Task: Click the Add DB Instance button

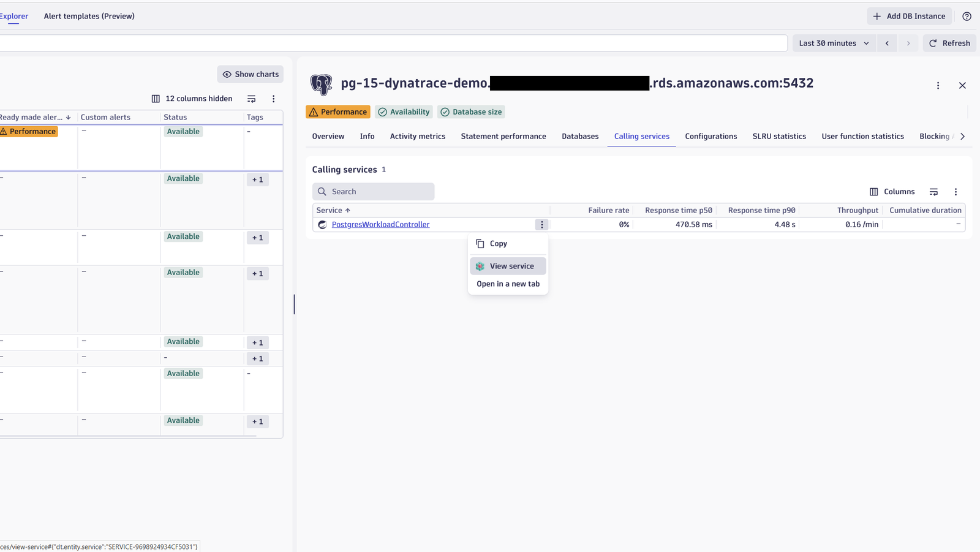Action: pyautogui.click(x=909, y=17)
